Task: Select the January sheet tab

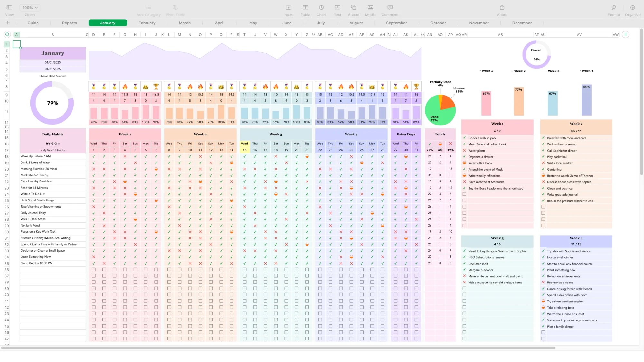Action: pyautogui.click(x=108, y=23)
